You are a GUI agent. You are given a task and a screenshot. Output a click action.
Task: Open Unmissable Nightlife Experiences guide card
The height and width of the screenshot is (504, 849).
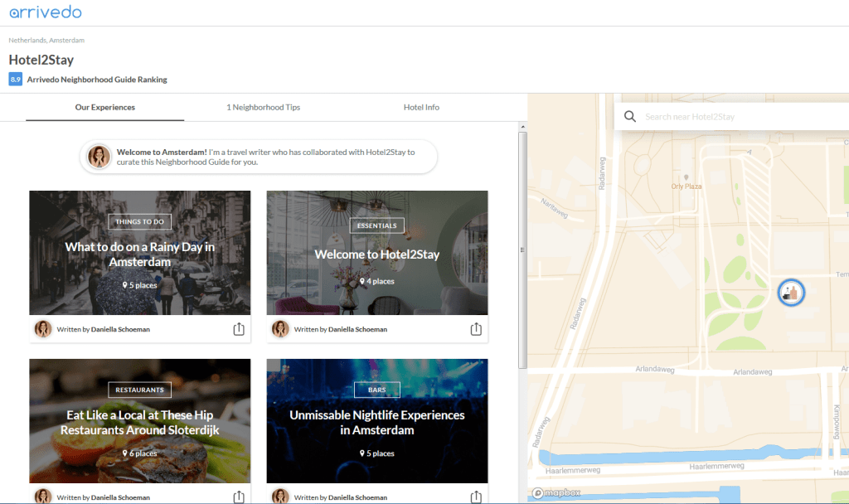377,421
